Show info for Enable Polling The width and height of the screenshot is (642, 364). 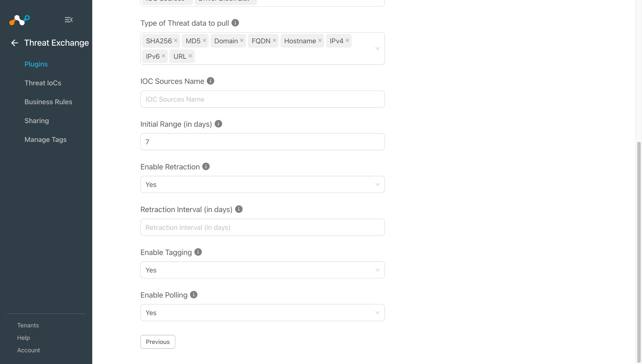pos(194,295)
